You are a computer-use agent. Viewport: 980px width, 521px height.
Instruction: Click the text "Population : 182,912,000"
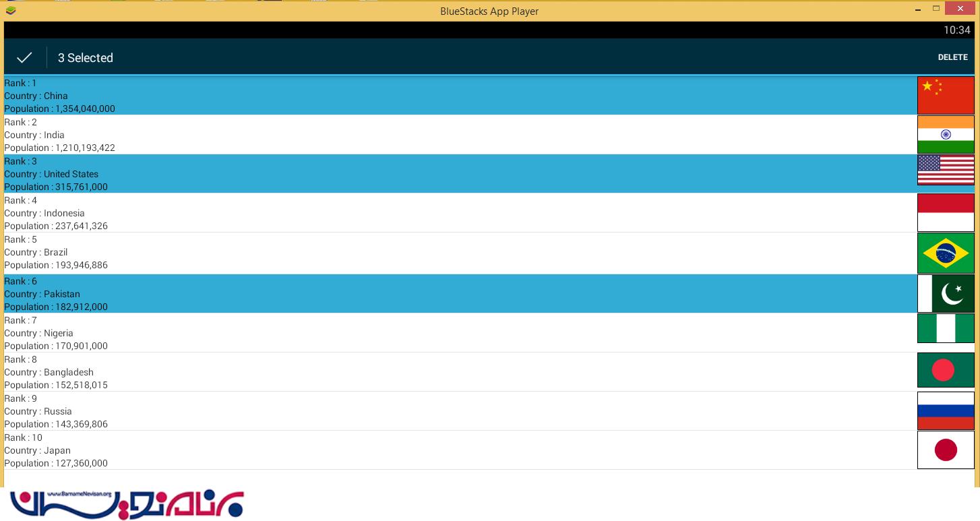(56, 307)
